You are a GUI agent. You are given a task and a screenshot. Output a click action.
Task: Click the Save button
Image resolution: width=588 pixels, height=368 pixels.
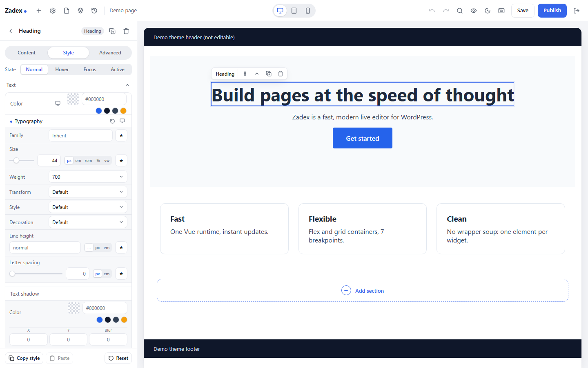click(523, 11)
